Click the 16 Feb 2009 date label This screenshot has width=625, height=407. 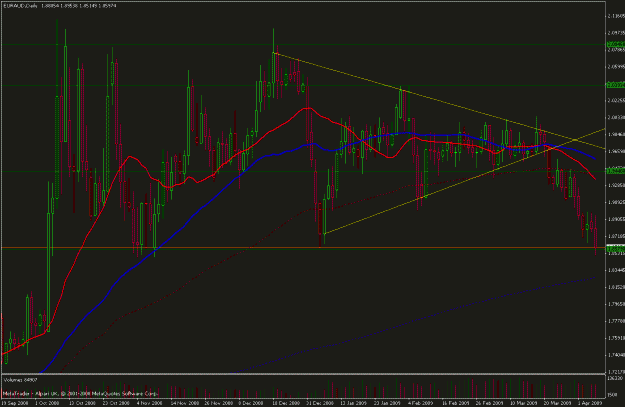coord(456,403)
